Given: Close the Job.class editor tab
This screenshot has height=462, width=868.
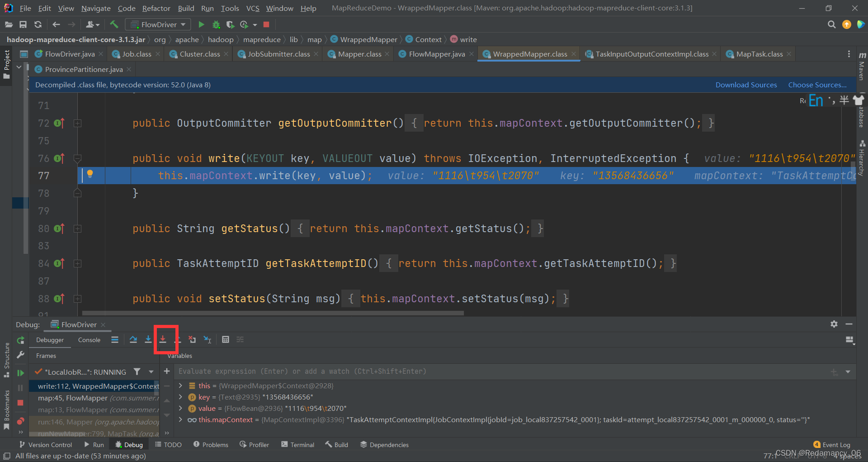Looking at the screenshot, I should tap(157, 54).
